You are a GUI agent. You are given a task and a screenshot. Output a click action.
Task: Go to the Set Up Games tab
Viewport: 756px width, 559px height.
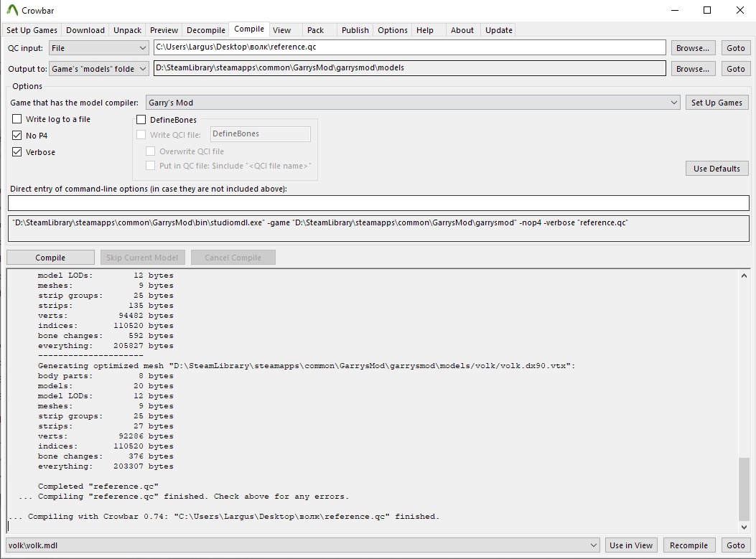pyautogui.click(x=32, y=30)
